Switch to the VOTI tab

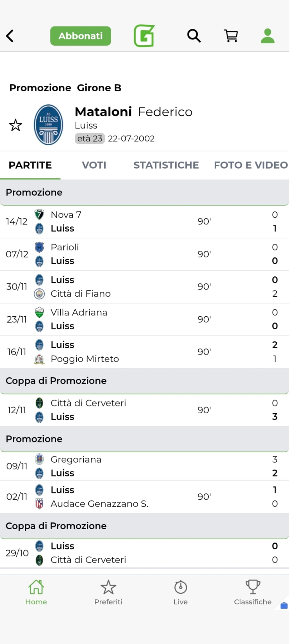94,165
